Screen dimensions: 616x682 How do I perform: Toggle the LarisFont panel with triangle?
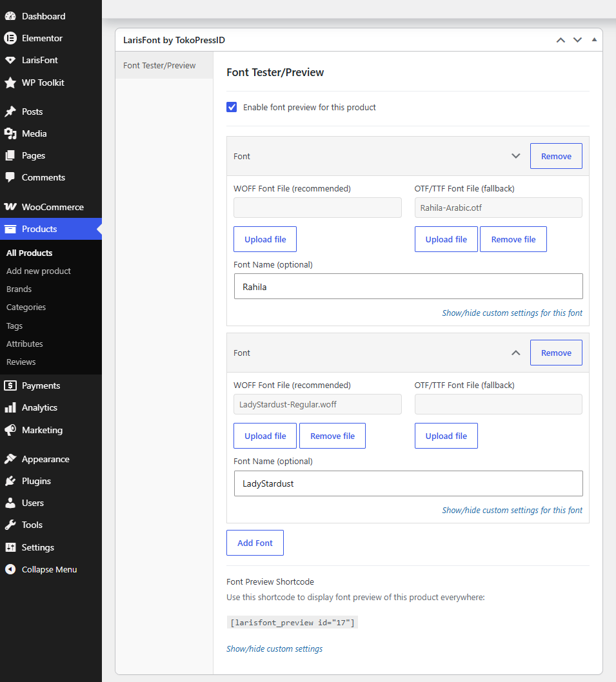click(594, 39)
